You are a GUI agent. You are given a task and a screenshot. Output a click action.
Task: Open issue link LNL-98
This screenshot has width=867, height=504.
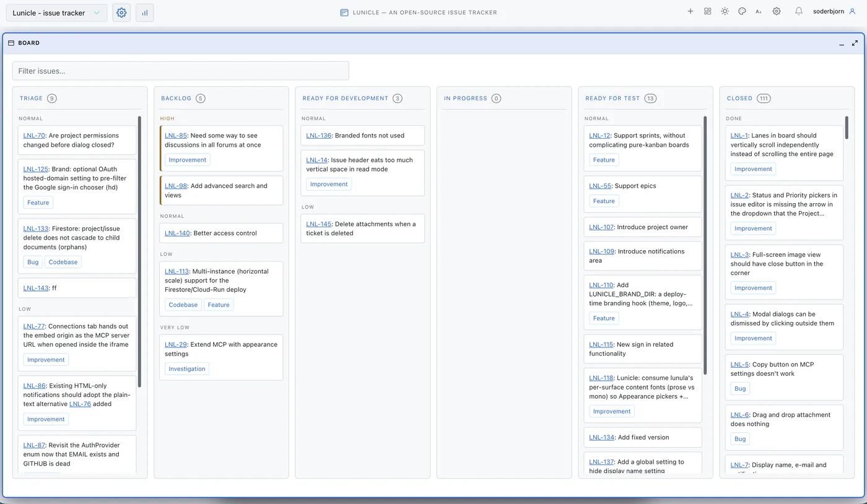pos(176,186)
